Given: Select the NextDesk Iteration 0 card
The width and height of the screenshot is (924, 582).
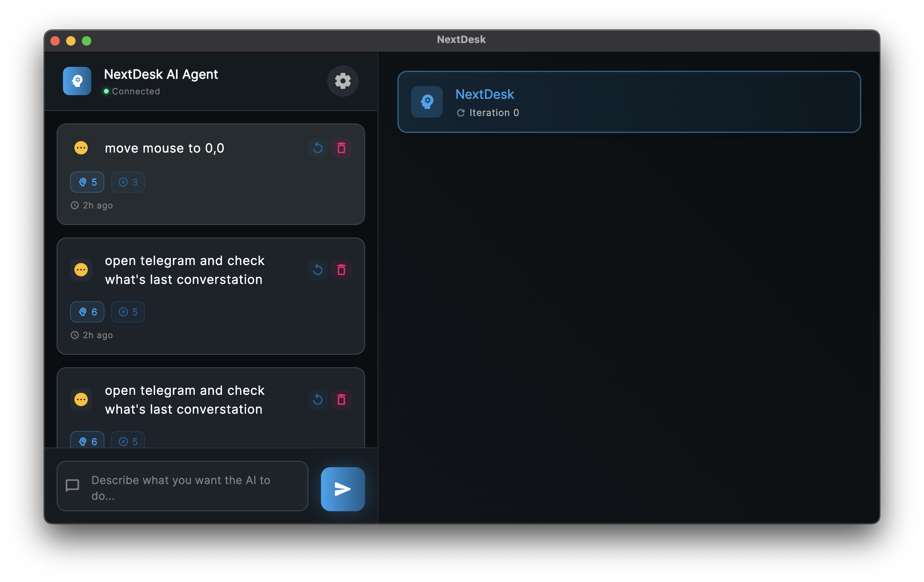Looking at the screenshot, I should pos(629,101).
